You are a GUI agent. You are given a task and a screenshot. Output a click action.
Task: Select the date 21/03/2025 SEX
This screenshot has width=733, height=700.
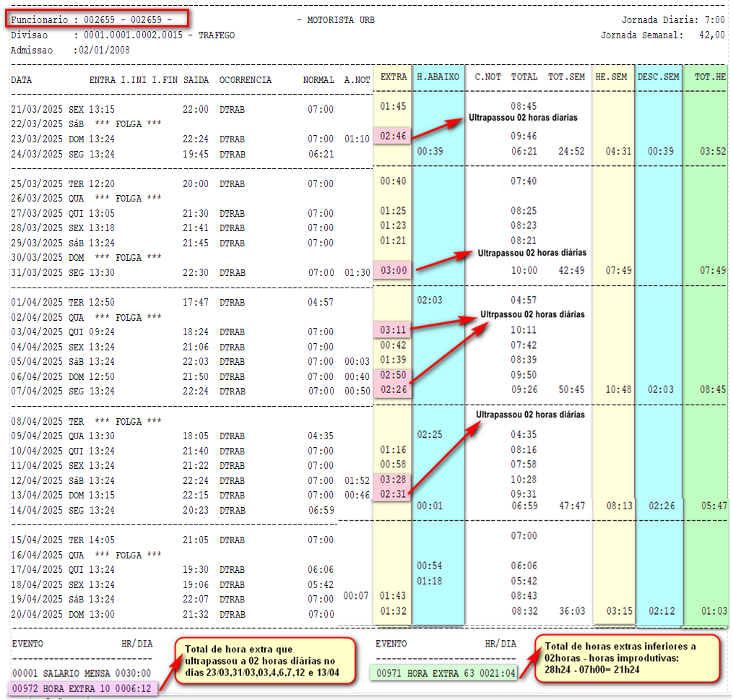pos(48,109)
